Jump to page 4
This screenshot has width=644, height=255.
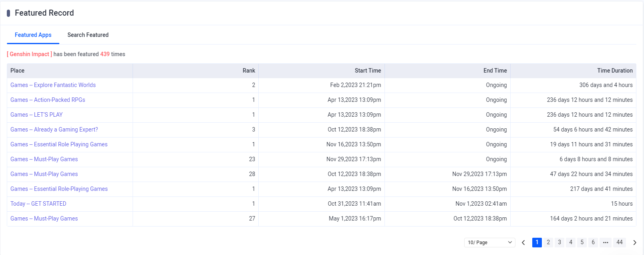click(571, 242)
